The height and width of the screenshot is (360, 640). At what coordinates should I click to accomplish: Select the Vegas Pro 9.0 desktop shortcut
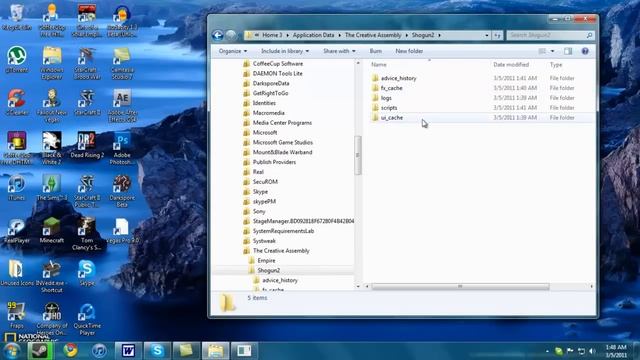click(x=122, y=230)
